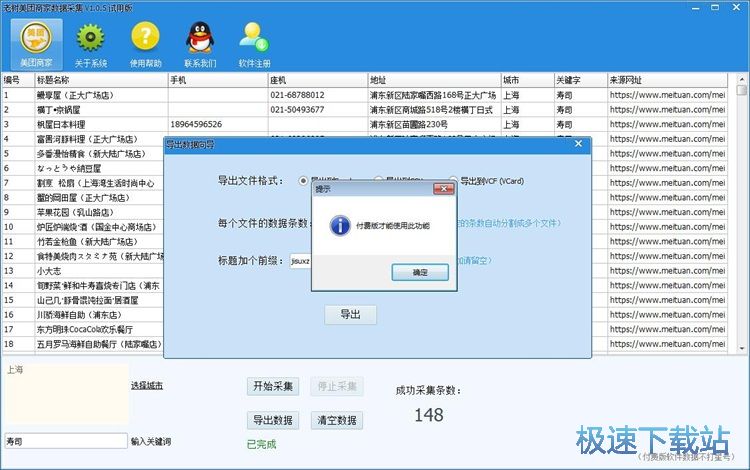This screenshot has height=470, width=750.
Task: Click scroll down arrow of table scrollbar
Action: pyautogui.click(x=742, y=348)
